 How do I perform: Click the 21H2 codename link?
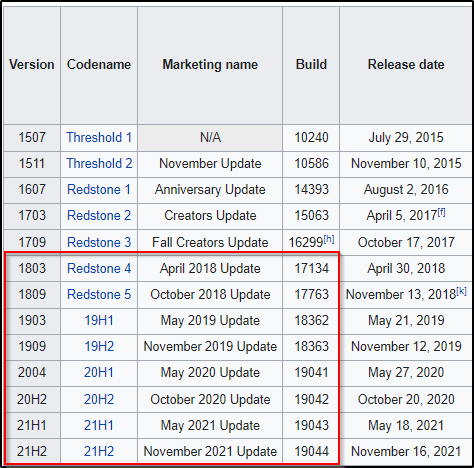[99, 451]
